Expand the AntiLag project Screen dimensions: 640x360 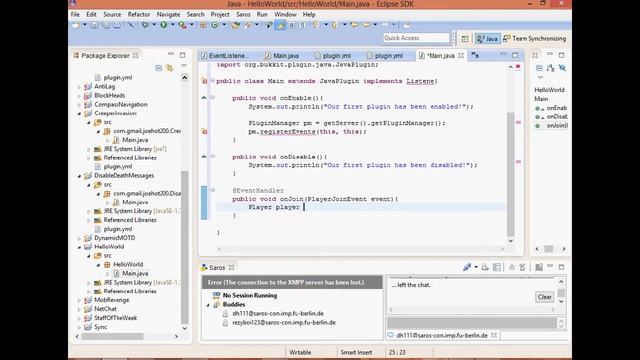79,87
